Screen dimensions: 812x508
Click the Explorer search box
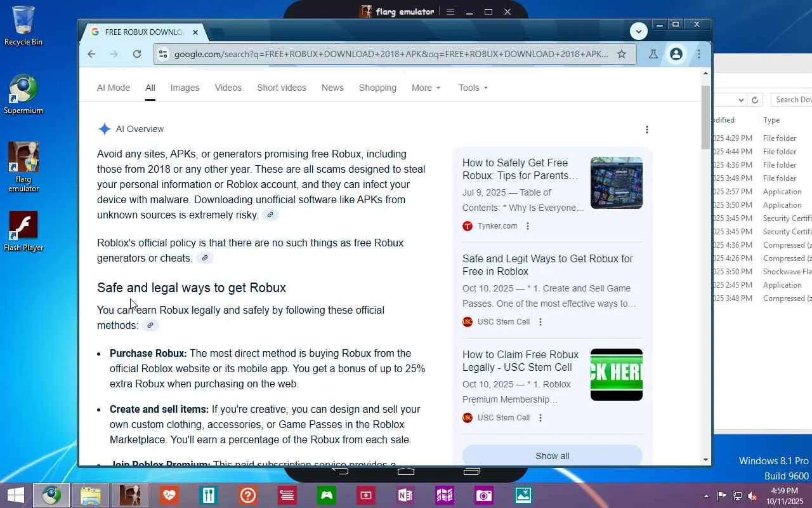792,100
